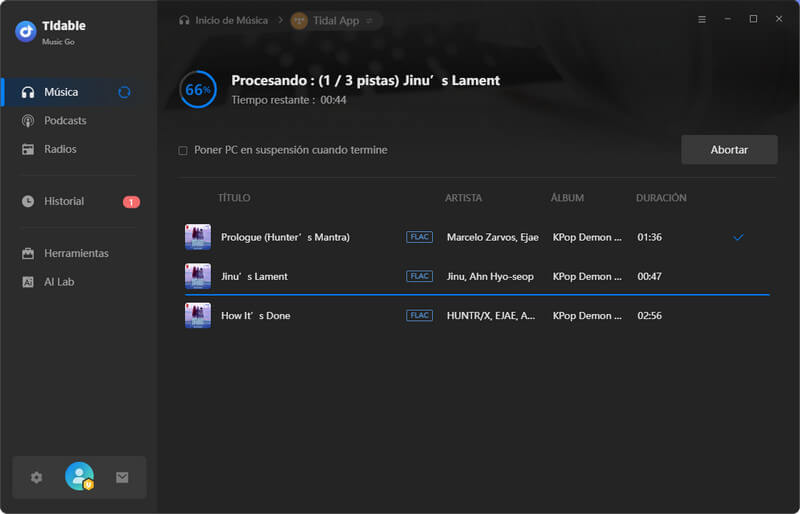Click the blue progress bar under Jinu's Lament

477,295
